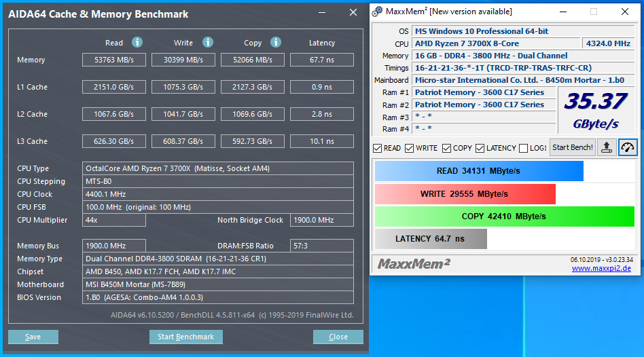Select Memory Write value 30399 MB/s
This screenshot has height=357, width=644.
[183, 60]
